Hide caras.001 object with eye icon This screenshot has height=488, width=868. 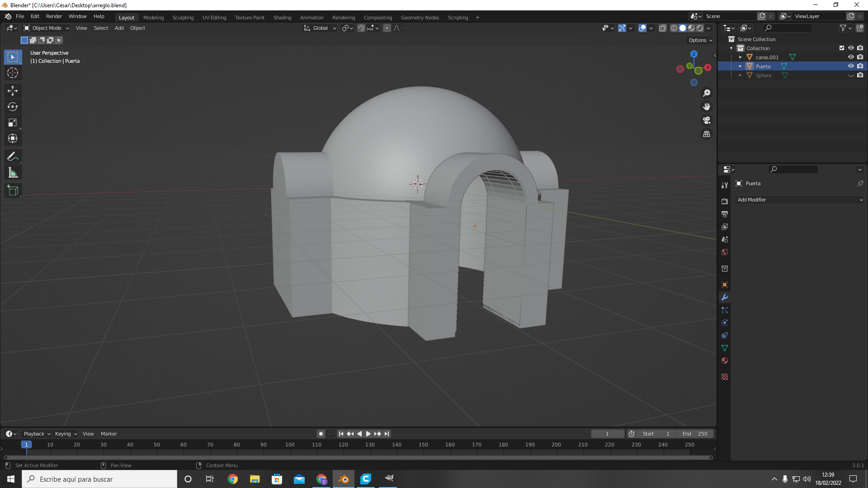pyautogui.click(x=851, y=57)
